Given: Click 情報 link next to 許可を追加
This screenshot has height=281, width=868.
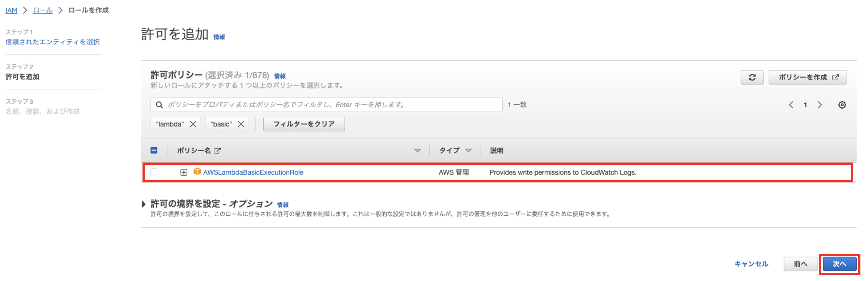Looking at the screenshot, I should tap(219, 37).
